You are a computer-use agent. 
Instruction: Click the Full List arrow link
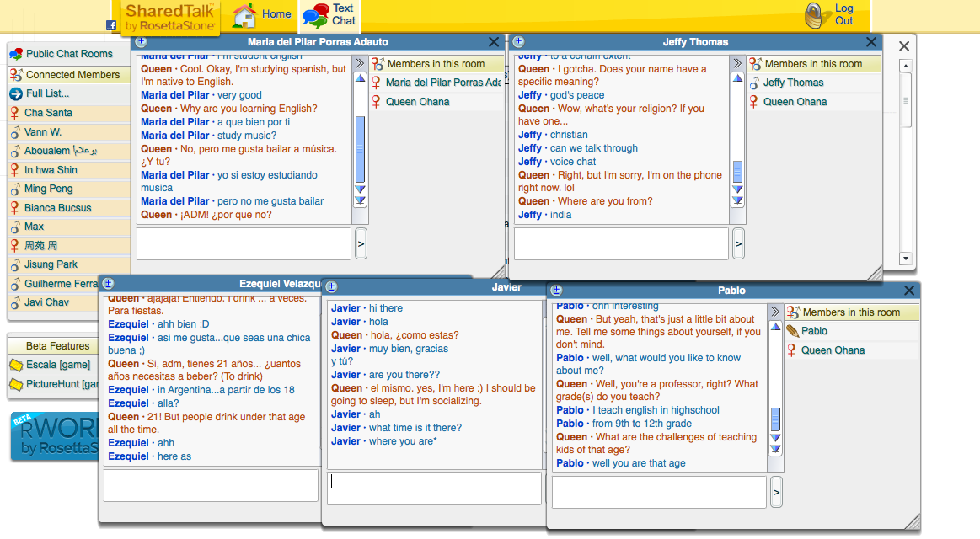tap(48, 93)
